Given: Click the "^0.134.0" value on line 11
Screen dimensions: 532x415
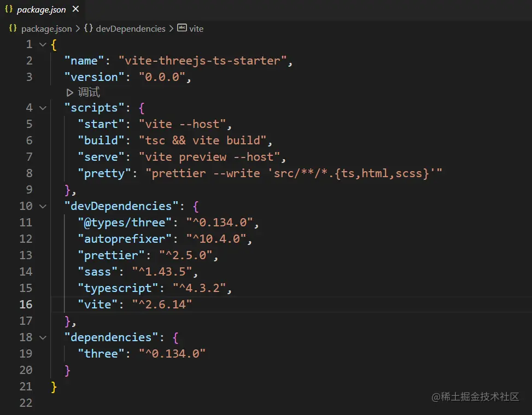Looking at the screenshot, I should point(219,223).
